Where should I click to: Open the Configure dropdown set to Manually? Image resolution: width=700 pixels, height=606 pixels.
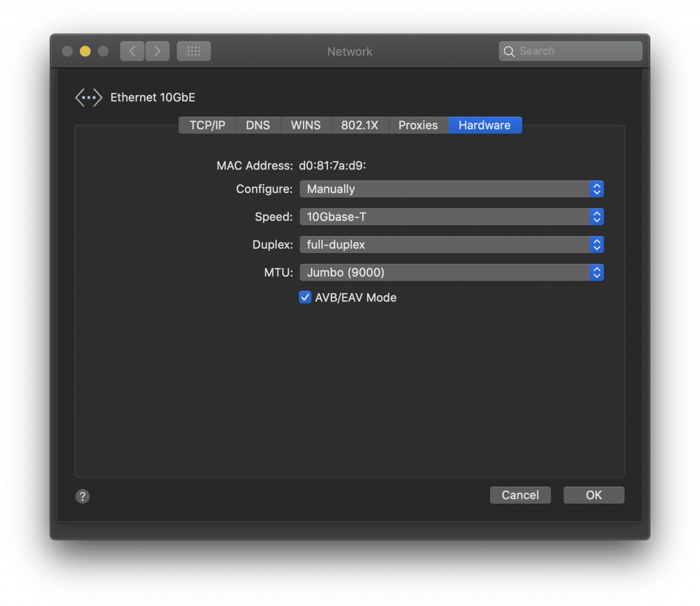pyautogui.click(x=451, y=189)
